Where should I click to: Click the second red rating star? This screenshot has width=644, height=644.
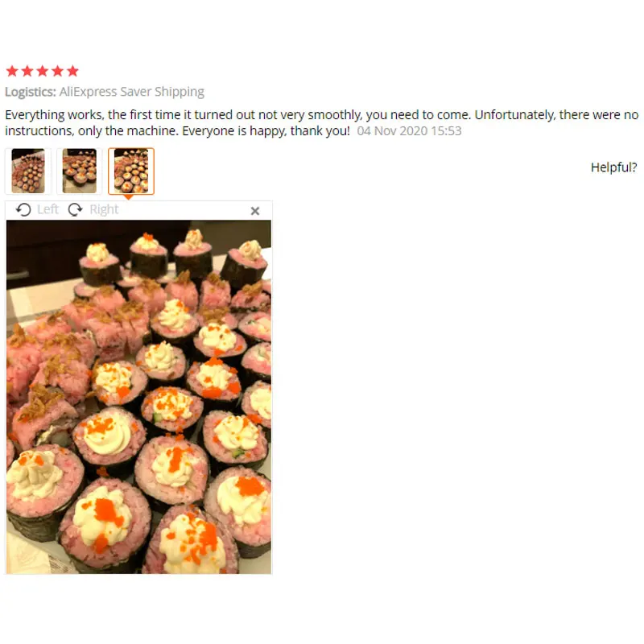(27, 71)
